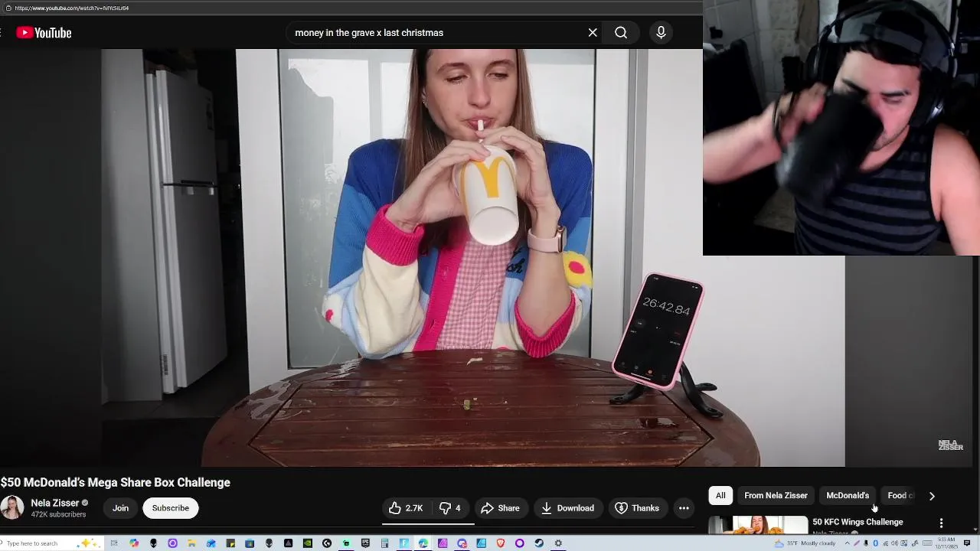
Task: Open File Explorer from the taskbar
Action: pos(191,543)
